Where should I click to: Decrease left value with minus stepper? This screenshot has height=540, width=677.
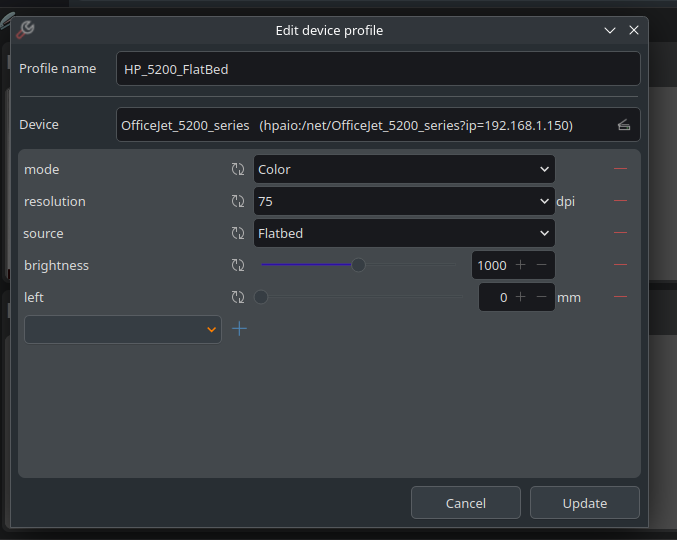coord(541,297)
